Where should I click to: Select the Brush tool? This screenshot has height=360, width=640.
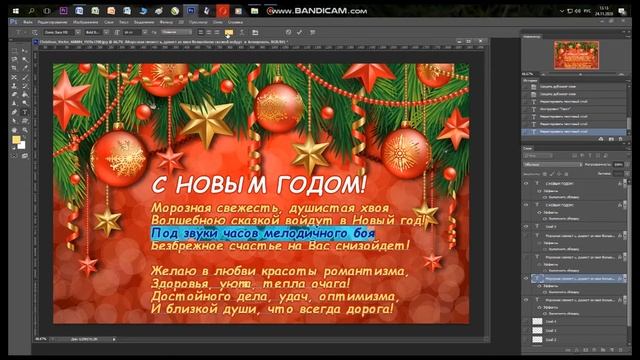tap(25, 77)
